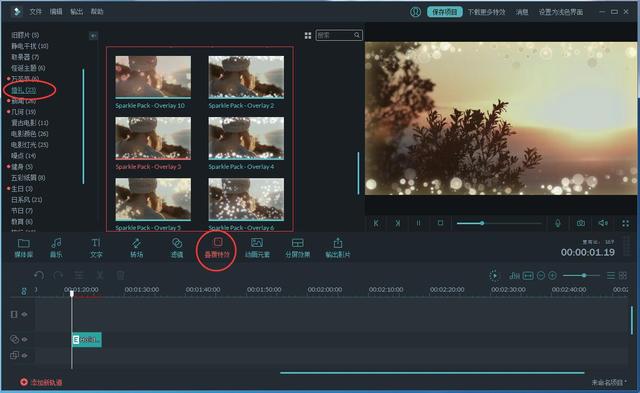Click the zoom-to-fit timeline icon

click(528, 276)
